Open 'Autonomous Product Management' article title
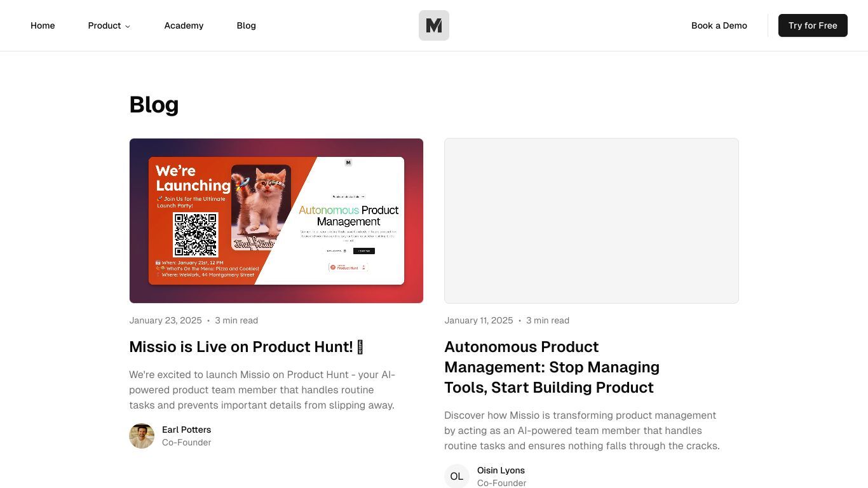868x488 pixels. click(552, 367)
